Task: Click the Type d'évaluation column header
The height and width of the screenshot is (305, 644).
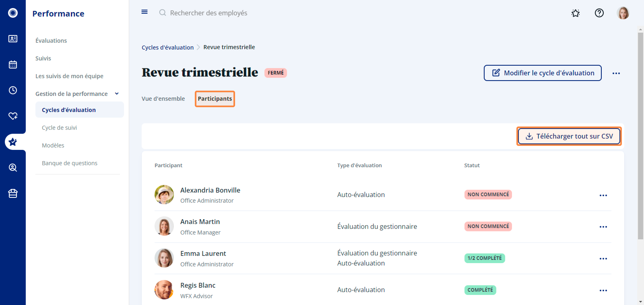Action: (359, 165)
